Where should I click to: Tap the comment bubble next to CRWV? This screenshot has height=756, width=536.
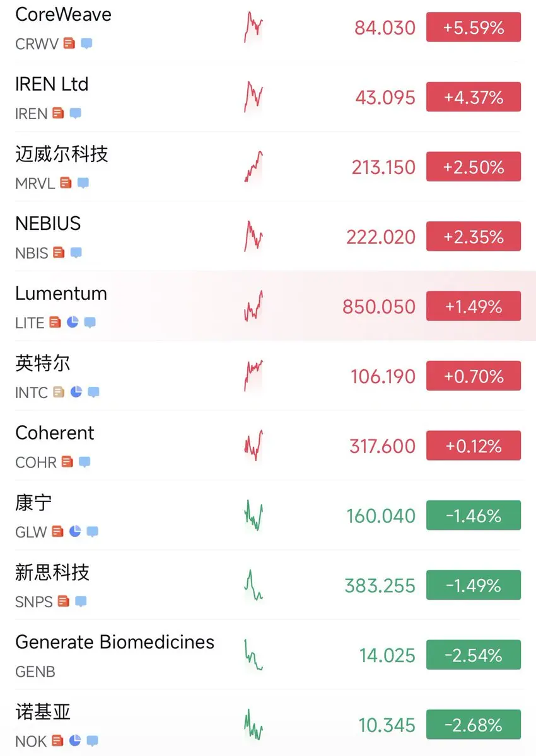pyautogui.click(x=87, y=43)
